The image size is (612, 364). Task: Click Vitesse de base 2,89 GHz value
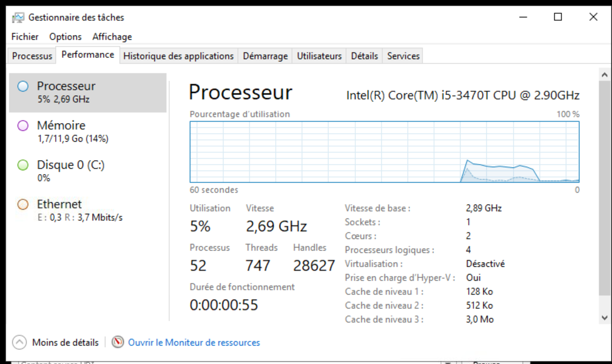click(x=484, y=208)
